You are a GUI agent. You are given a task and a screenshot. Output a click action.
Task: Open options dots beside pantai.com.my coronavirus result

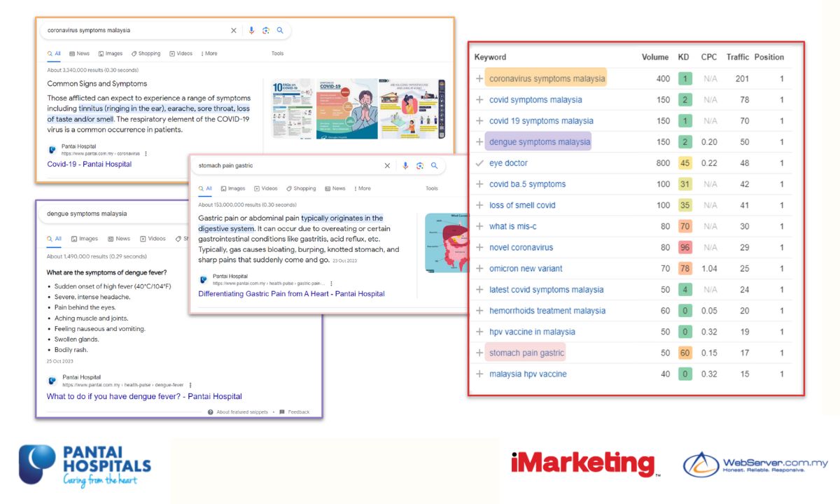146,153
